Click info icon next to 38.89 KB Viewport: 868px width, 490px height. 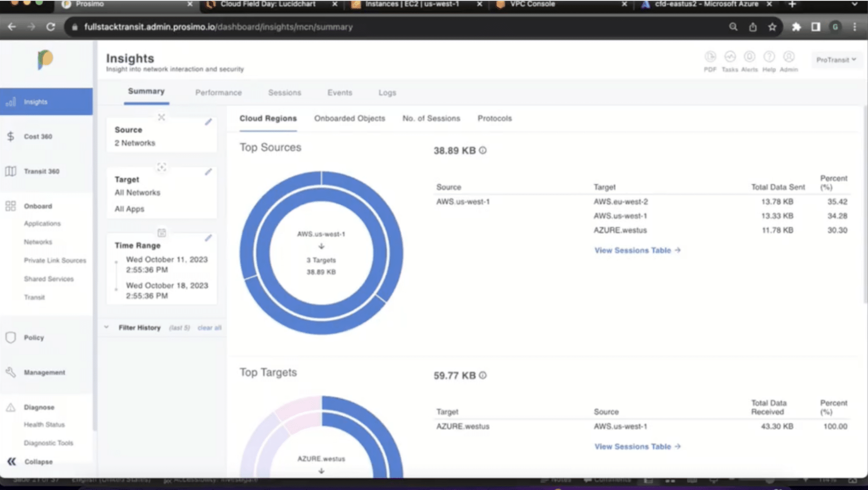(483, 150)
